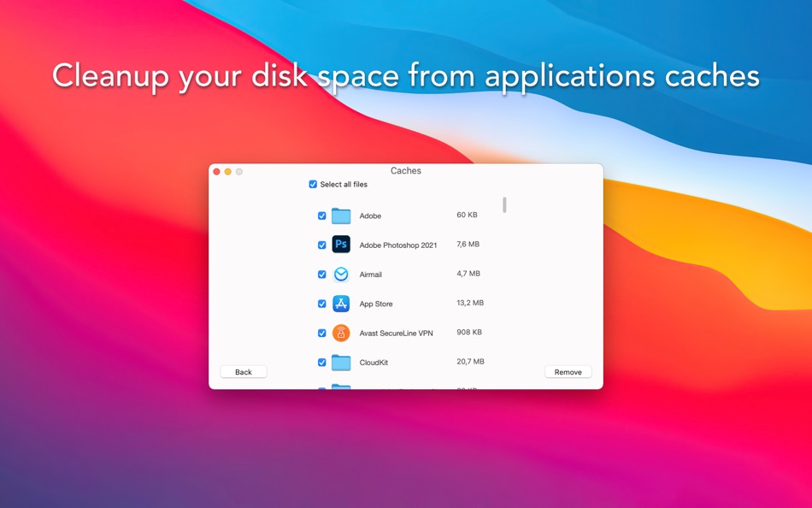The width and height of the screenshot is (812, 508).
Task: Click the Adobe Photoshop 2021 app icon
Action: coord(341,245)
